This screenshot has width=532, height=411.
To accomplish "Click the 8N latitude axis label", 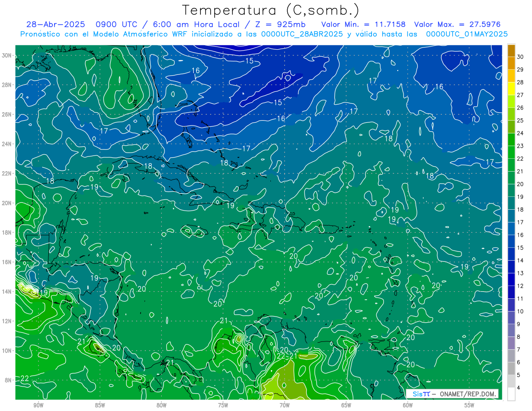I will [x=8, y=380].
